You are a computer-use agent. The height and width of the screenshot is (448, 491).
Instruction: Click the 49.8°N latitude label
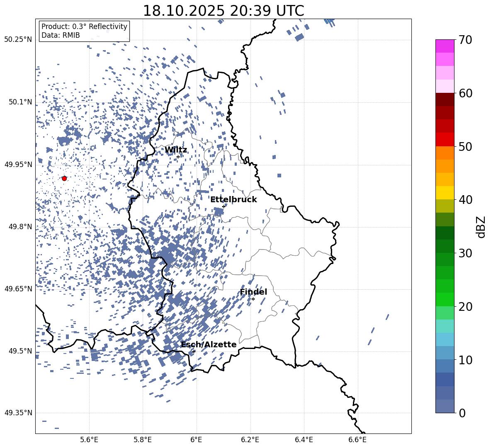pos(20,227)
